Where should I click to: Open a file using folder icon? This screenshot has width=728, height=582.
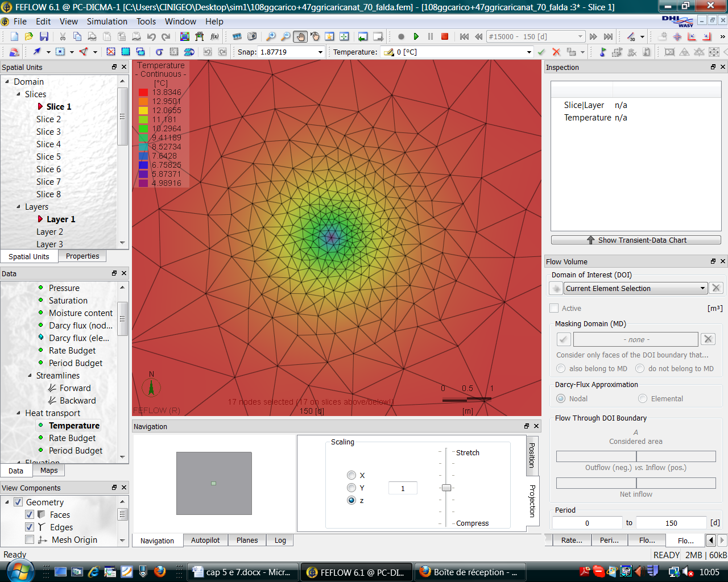pos(29,36)
